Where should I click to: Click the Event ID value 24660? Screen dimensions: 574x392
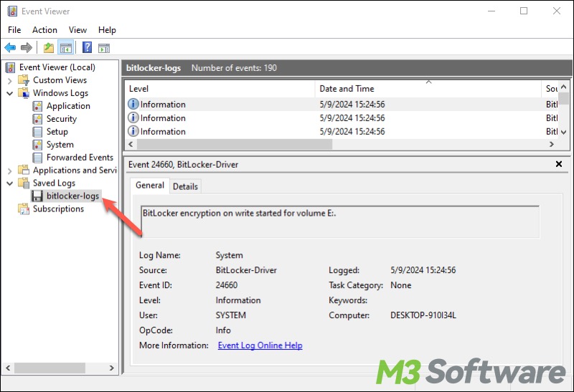(x=226, y=285)
